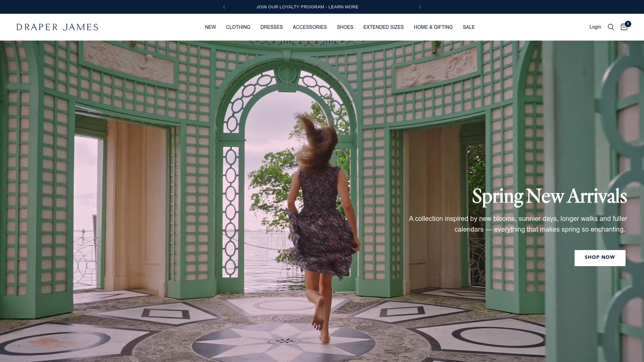The height and width of the screenshot is (362, 644).
Task: Open the ACCESSORIES menu
Action: click(310, 27)
